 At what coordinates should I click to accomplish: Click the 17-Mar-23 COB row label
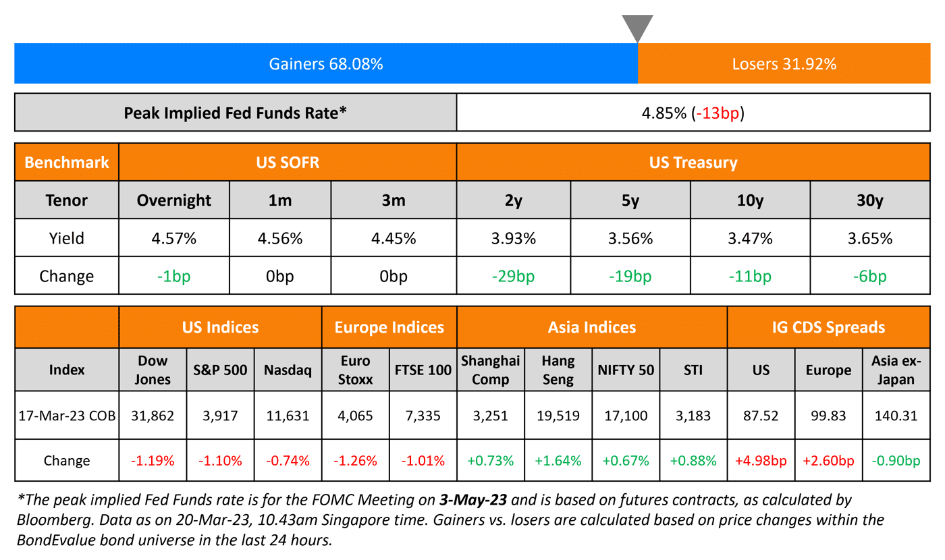tap(67, 416)
